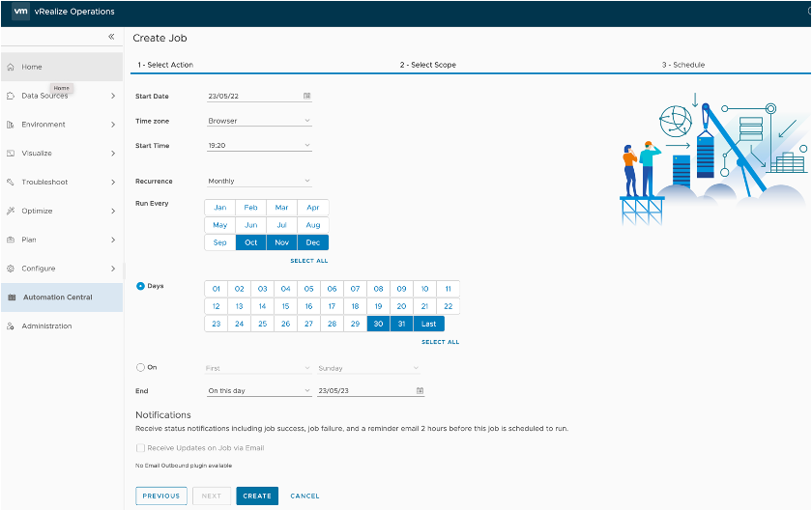Expand the Plan menu chevron
Screen dimensions: 812x510
click(113, 240)
